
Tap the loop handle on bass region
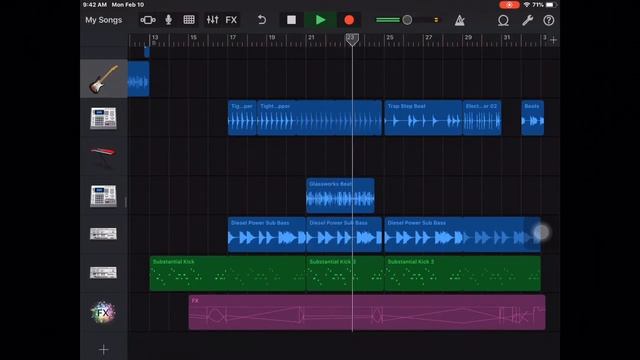click(542, 233)
